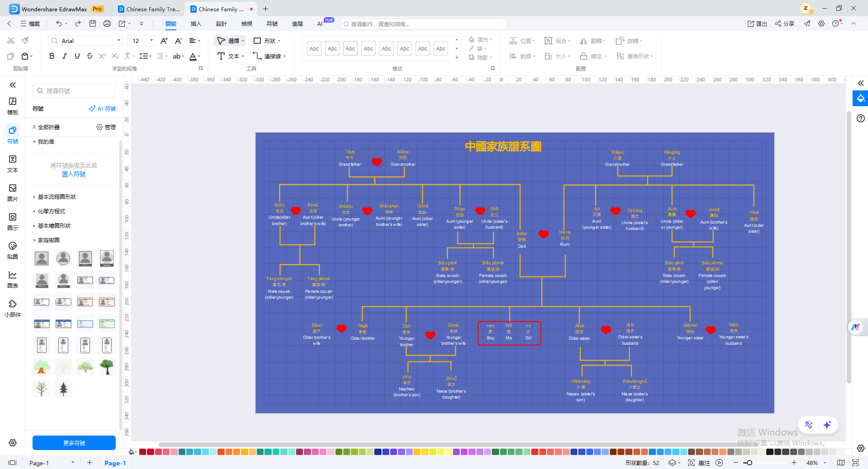Open the 文本 text sidebar panel
868x469 pixels.
click(x=13, y=164)
